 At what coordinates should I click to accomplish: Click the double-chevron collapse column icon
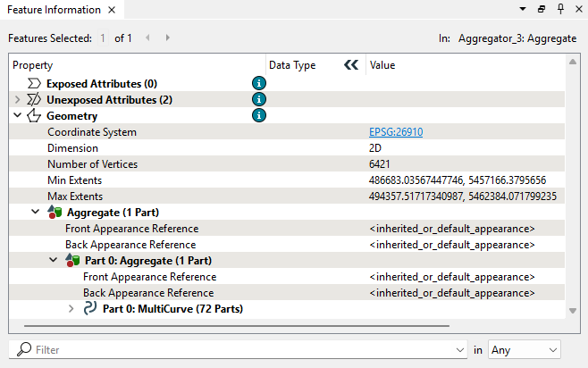[x=351, y=65]
